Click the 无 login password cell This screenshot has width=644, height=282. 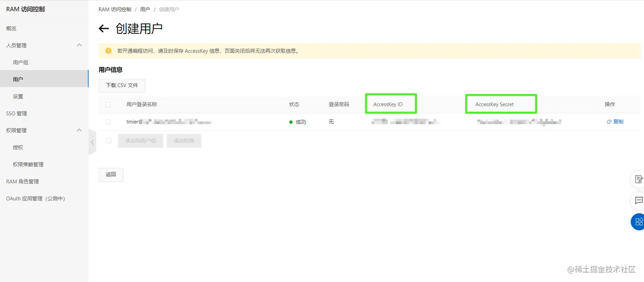(331, 122)
